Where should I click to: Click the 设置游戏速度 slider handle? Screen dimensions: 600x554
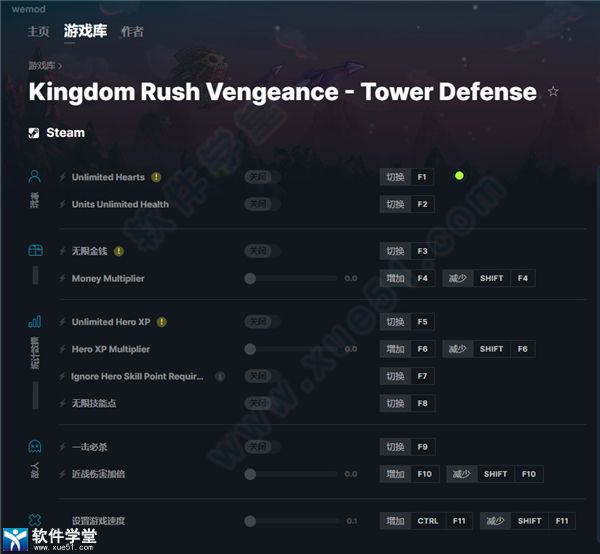click(x=250, y=521)
